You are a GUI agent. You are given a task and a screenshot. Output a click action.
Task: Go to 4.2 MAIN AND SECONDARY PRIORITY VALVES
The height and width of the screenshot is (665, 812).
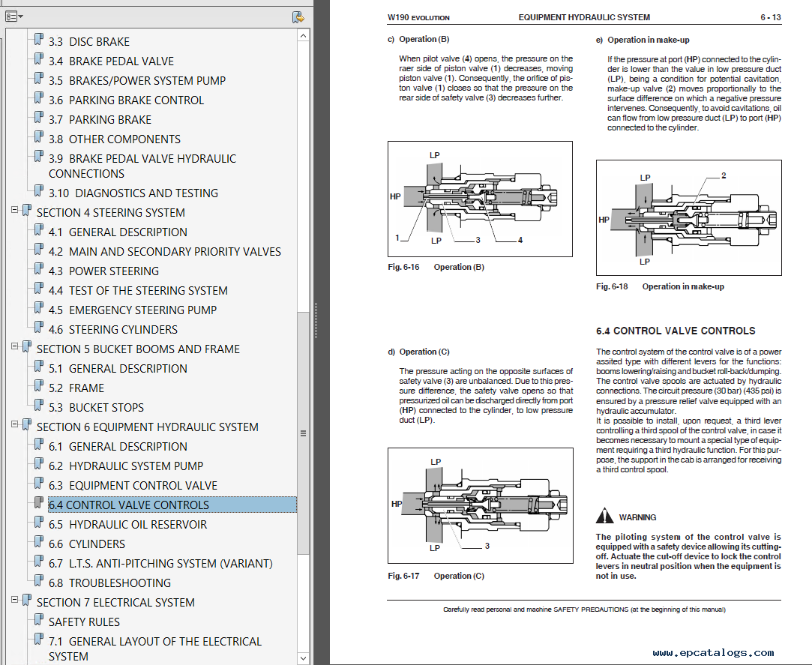[165, 252]
